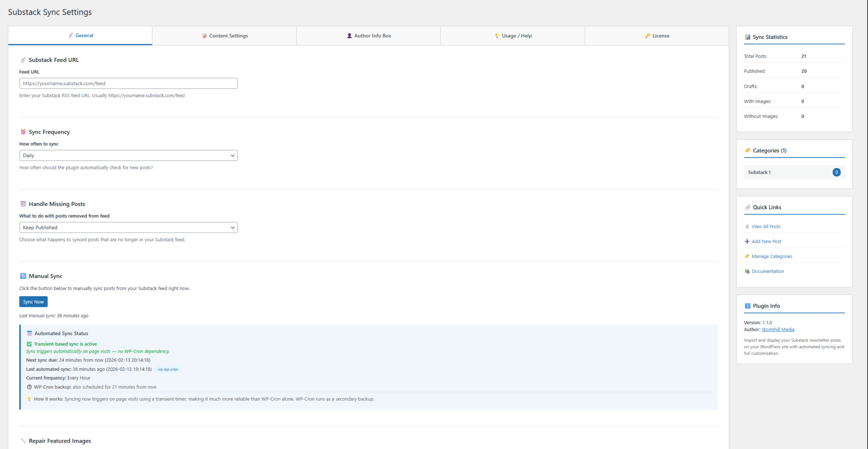The image size is (868, 449).
Task: Click the tag icon next to Manage Categories
Action: [747, 256]
